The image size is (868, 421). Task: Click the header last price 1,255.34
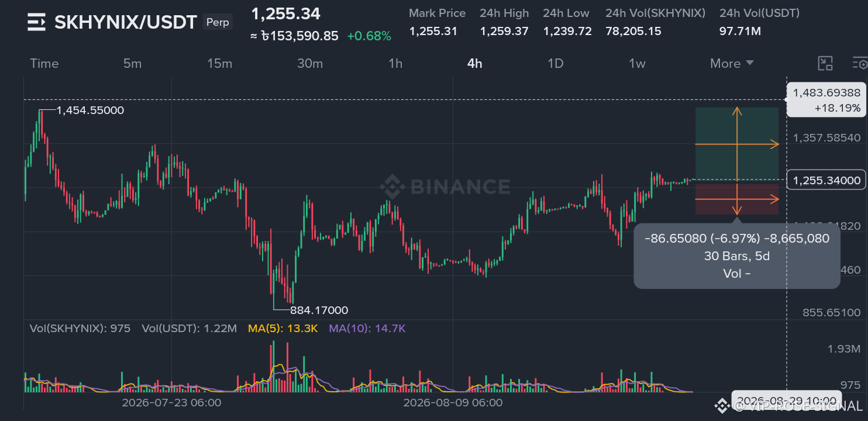(x=285, y=13)
